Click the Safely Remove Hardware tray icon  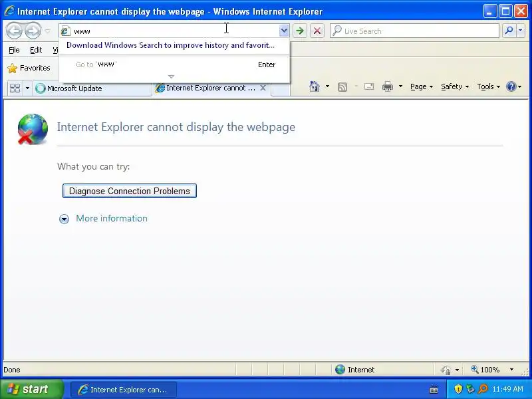point(470,389)
